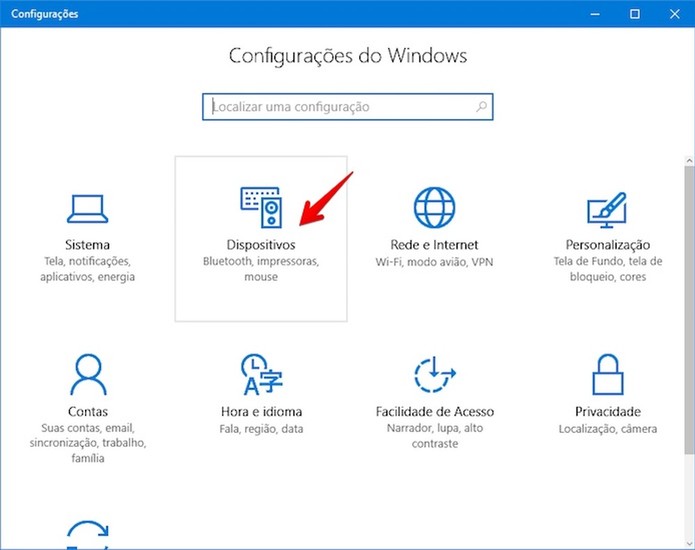Click the Rede e Internet label
Image resolution: width=695 pixels, height=550 pixels.
[x=434, y=245]
